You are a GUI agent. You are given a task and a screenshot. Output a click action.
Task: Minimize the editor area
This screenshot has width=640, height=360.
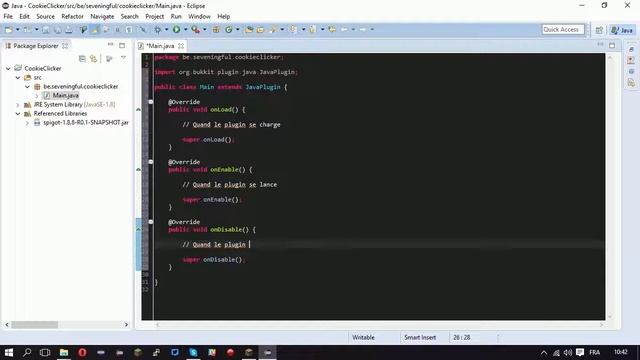click(x=600, y=45)
